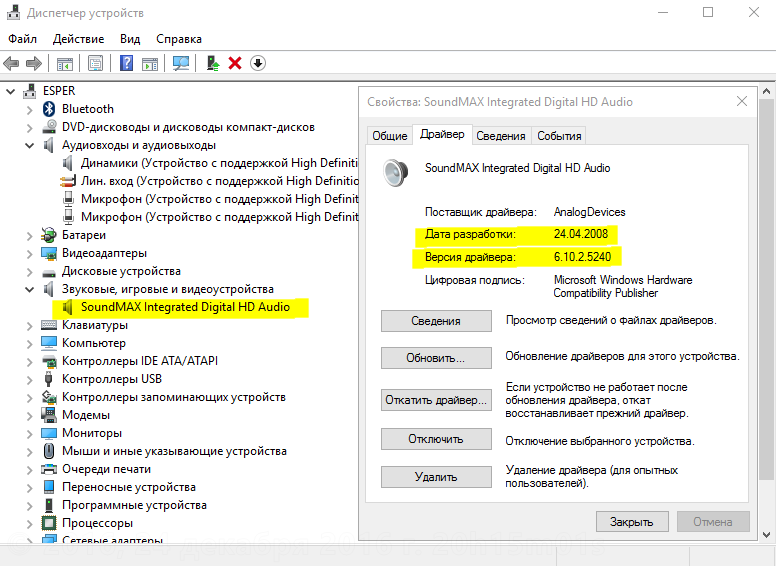This screenshot has width=776, height=566.
Task: Click the Display adapters category icon
Action: click(49, 253)
